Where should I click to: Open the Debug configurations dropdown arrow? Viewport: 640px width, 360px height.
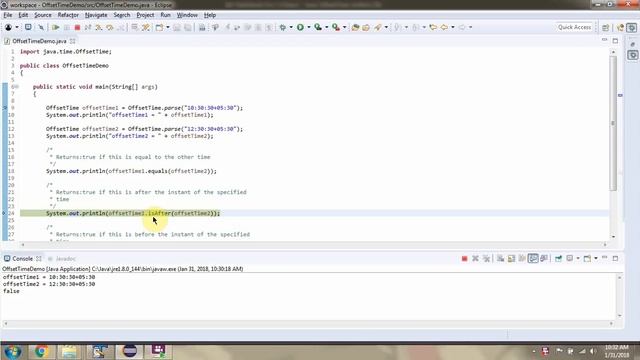click(291, 27)
